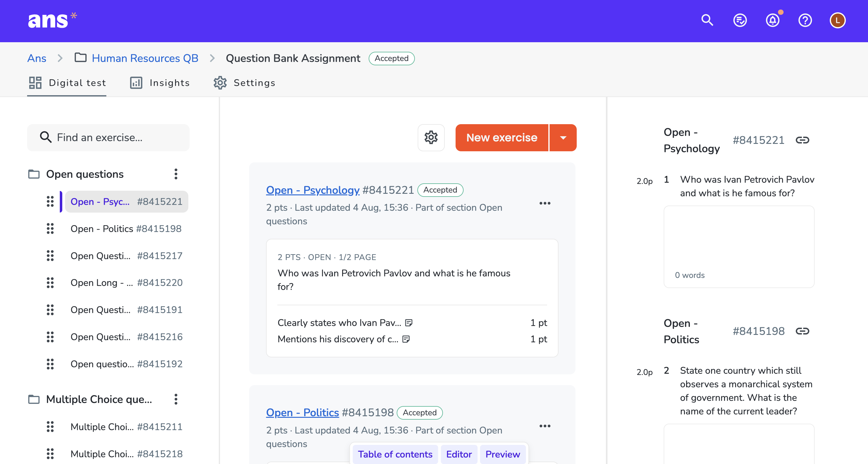The image size is (868, 464).
Task: Click the New exercise button
Action: pyautogui.click(x=502, y=137)
